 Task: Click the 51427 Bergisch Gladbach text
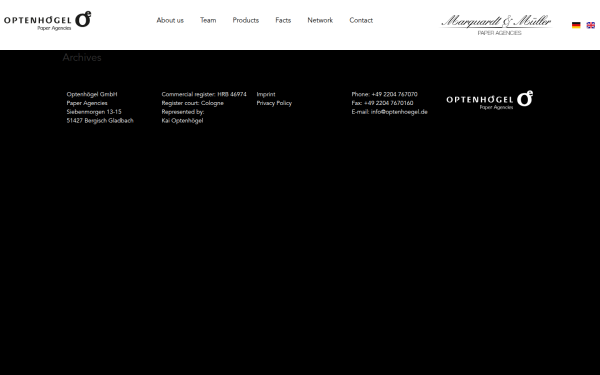point(100,121)
